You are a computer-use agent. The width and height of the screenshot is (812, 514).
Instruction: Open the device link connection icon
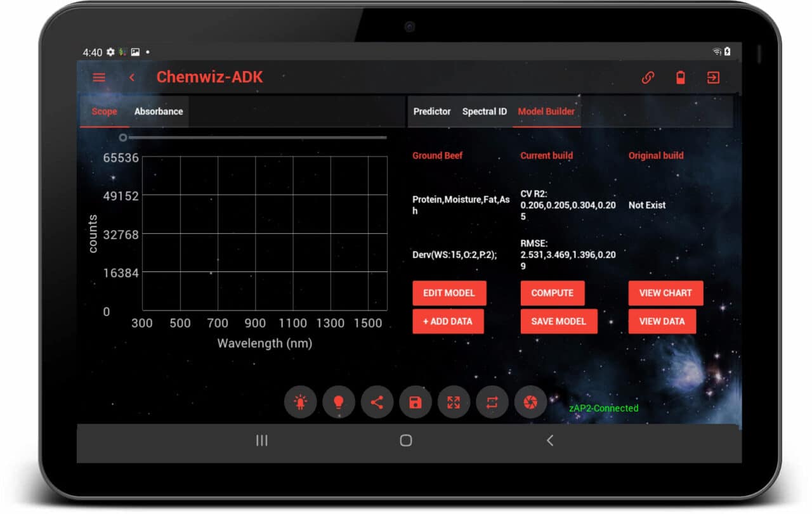click(648, 77)
